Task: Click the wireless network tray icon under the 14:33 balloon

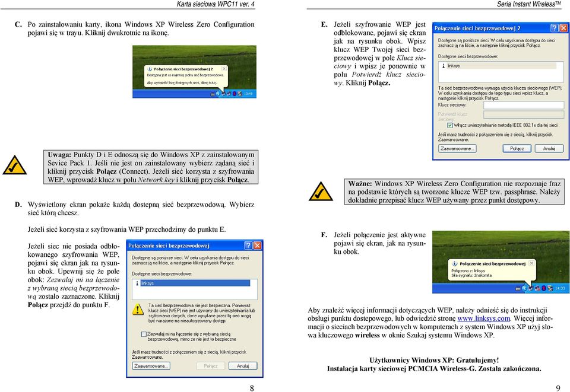Action: click(x=530, y=289)
